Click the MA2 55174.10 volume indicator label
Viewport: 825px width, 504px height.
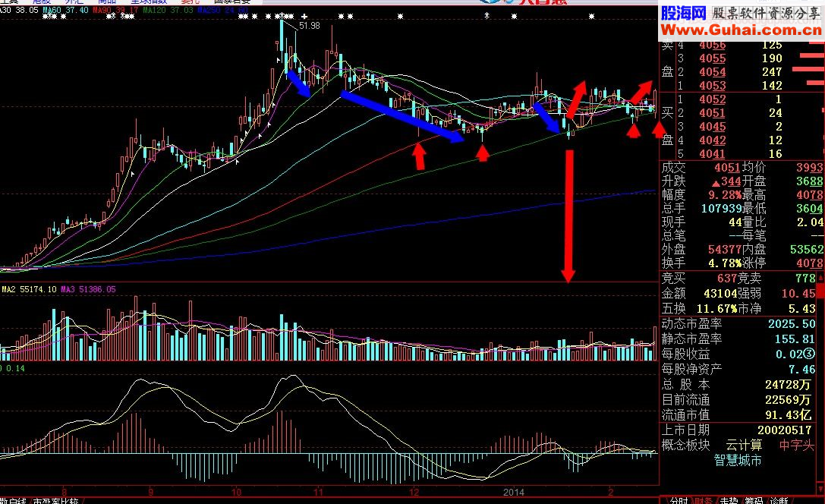(x=28, y=289)
